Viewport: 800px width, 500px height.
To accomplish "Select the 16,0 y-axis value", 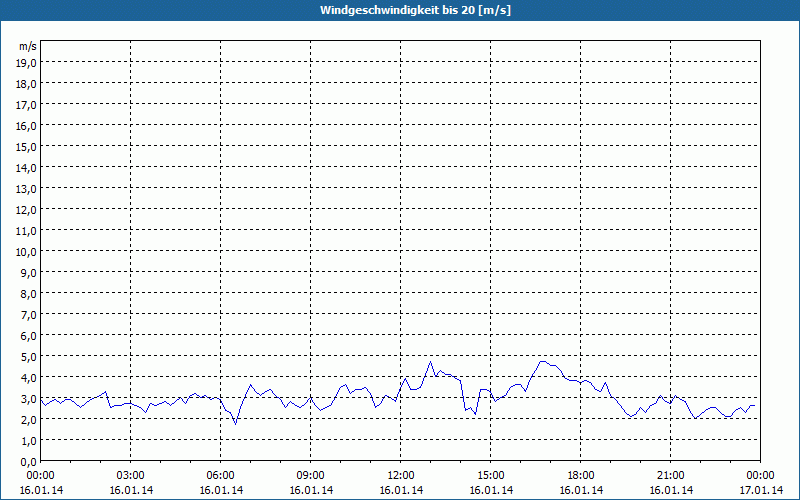I will 28,126.
